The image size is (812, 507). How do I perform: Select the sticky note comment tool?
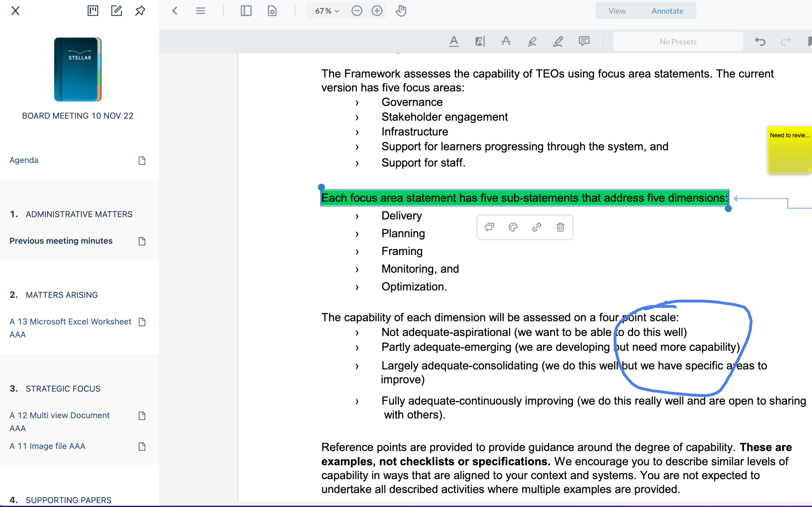point(584,41)
